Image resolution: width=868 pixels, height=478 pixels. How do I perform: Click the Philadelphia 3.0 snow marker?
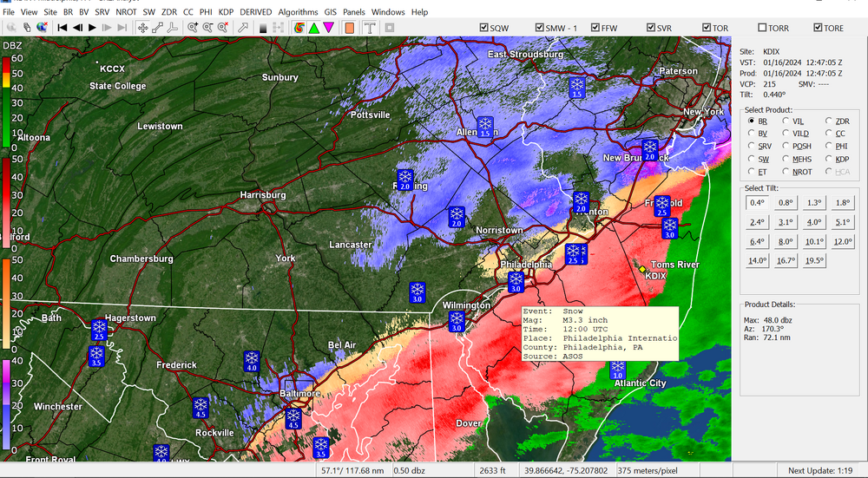tap(516, 282)
